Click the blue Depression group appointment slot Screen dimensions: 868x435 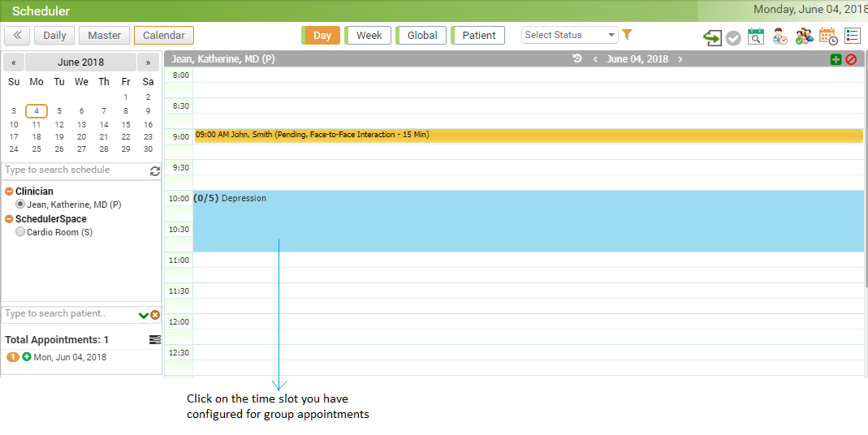[x=528, y=222]
